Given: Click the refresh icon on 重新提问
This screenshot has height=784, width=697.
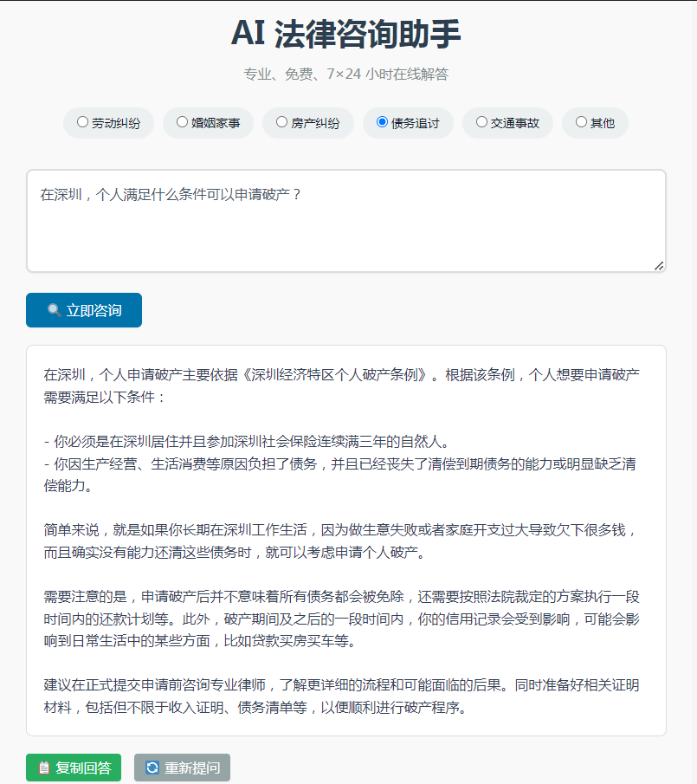Looking at the screenshot, I should pos(152,768).
